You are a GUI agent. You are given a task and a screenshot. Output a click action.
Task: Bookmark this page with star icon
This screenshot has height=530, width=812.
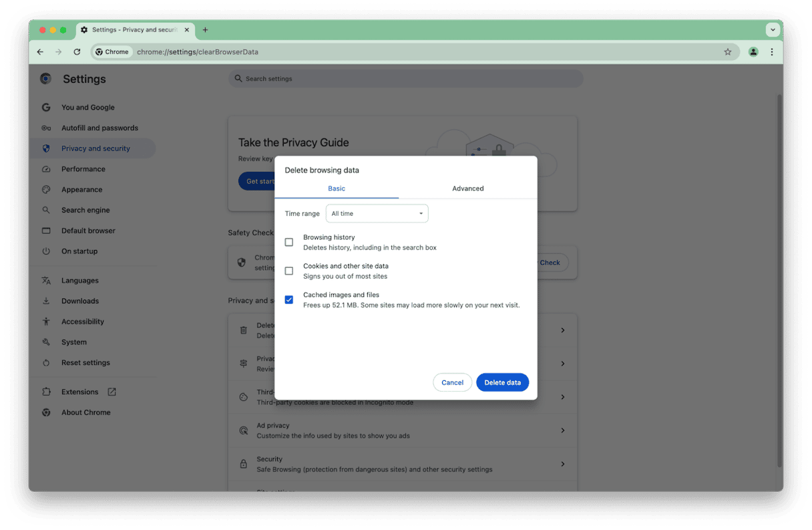728,51
